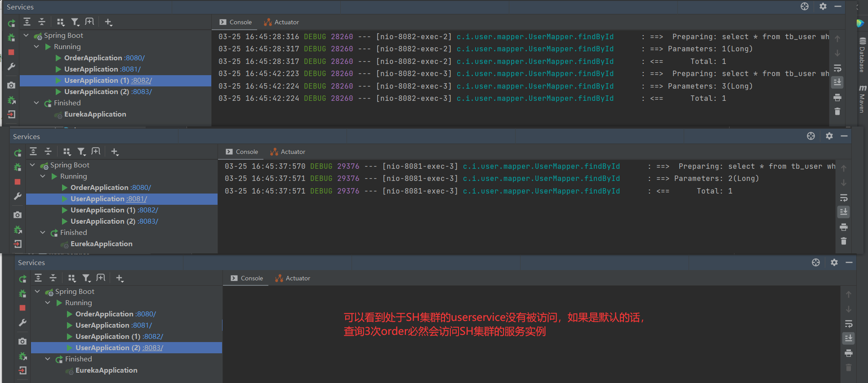The height and width of the screenshot is (383, 868).
Task: Collapse Finished node in middle Services tree
Action: pos(43,232)
